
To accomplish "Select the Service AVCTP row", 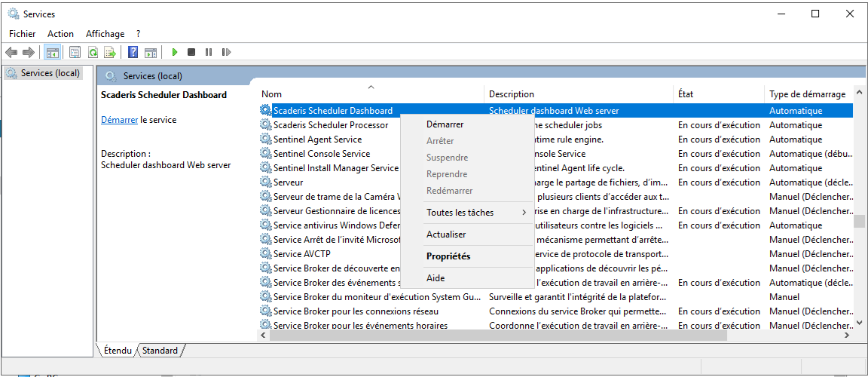I will 556,253.
